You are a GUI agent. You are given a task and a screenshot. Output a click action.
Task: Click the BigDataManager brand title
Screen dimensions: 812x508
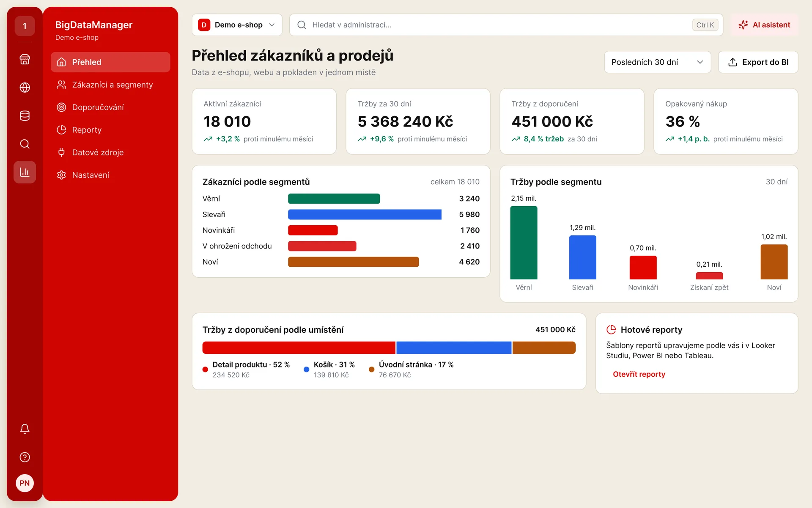[x=94, y=25]
